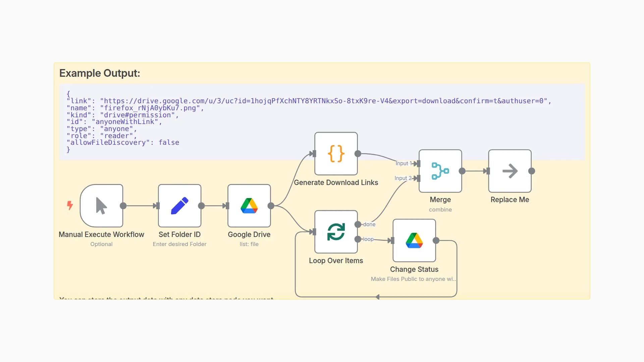Click the 'Merge' node label

click(x=440, y=199)
